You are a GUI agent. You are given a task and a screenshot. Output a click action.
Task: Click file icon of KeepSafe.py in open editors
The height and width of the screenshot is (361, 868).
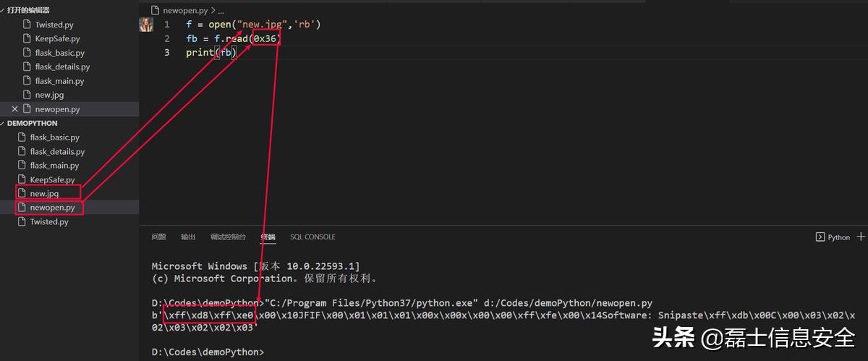27,38
